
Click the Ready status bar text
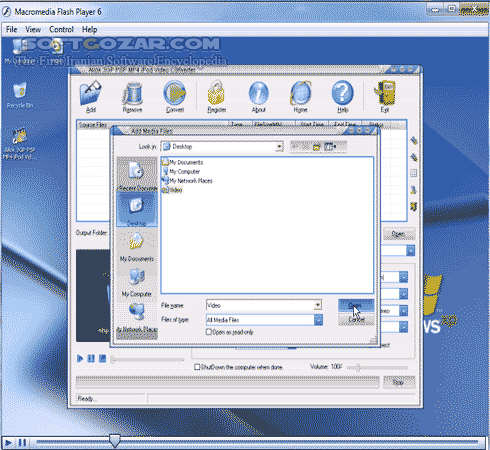(x=86, y=399)
